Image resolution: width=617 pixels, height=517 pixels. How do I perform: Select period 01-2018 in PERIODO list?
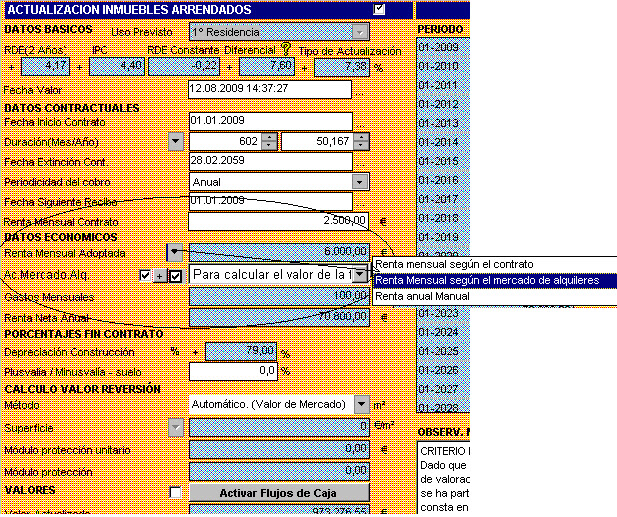tap(443, 218)
